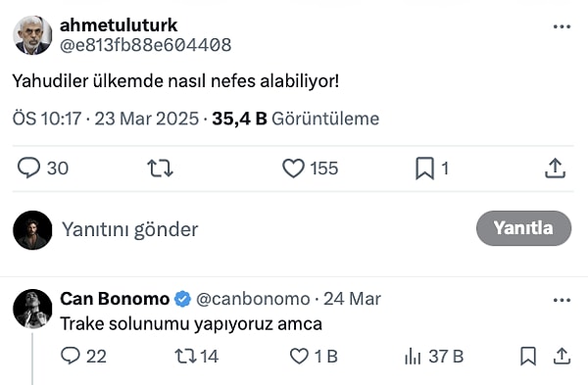Open ahmetuluturk profile picture

coord(32,35)
